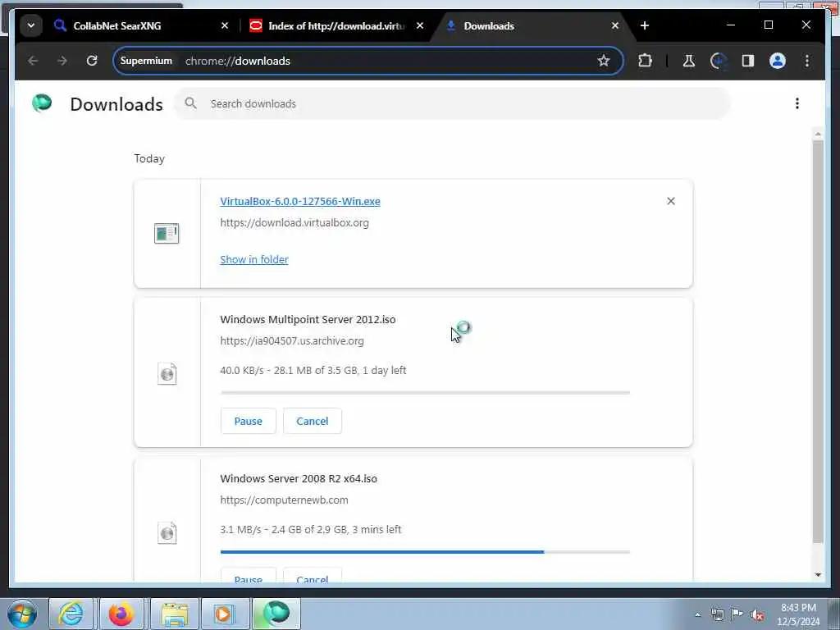Remove VirtualBox download from list

[671, 201]
